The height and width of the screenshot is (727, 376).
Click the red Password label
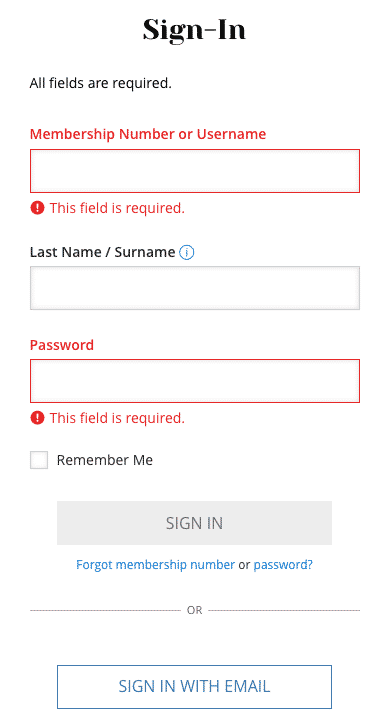pyautogui.click(x=62, y=345)
